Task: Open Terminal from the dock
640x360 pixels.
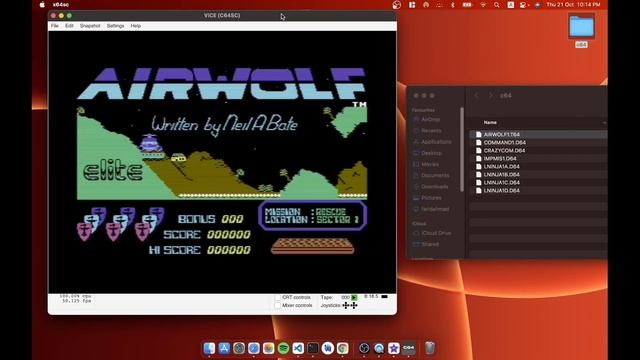Action: [x=313, y=348]
